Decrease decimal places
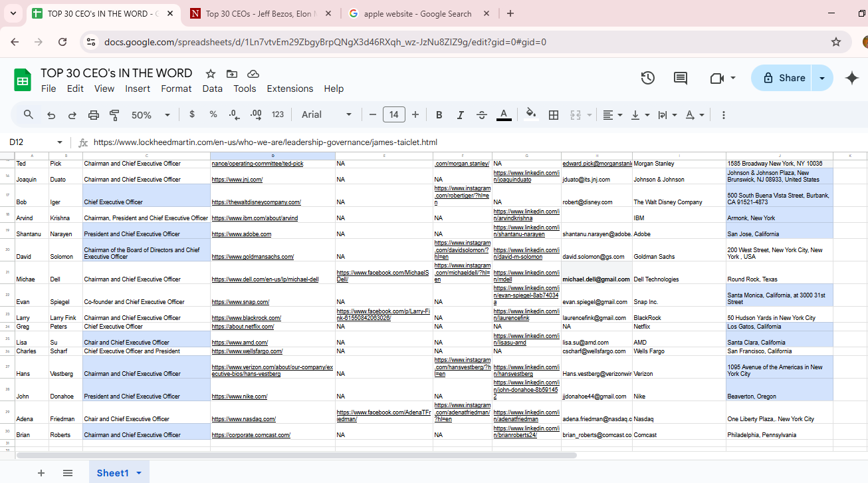The width and height of the screenshot is (868, 483). click(234, 114)
